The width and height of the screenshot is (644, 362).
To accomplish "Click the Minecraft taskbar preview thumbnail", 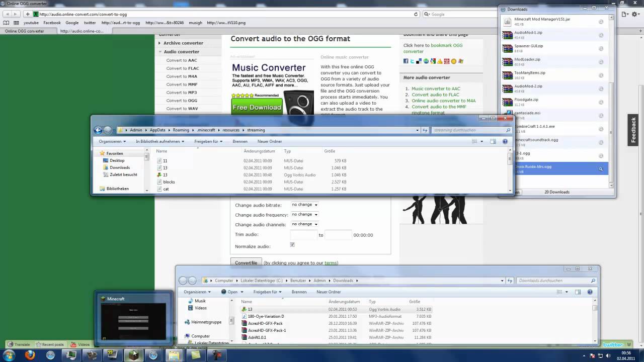I will [x=133, y=317].
